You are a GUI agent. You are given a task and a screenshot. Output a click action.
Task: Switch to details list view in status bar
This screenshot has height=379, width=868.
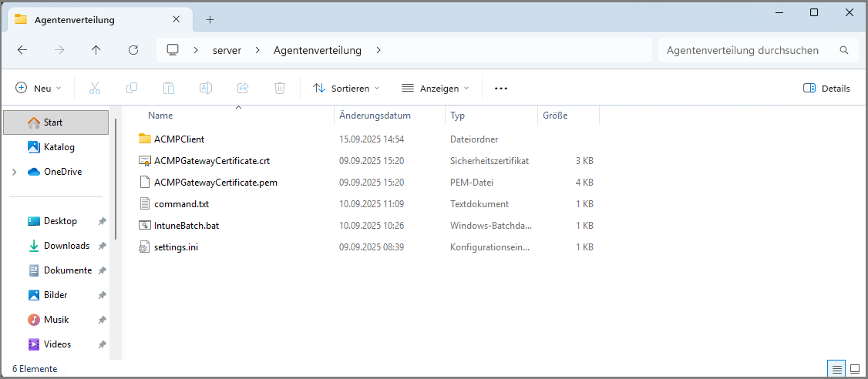pos(836,369)
